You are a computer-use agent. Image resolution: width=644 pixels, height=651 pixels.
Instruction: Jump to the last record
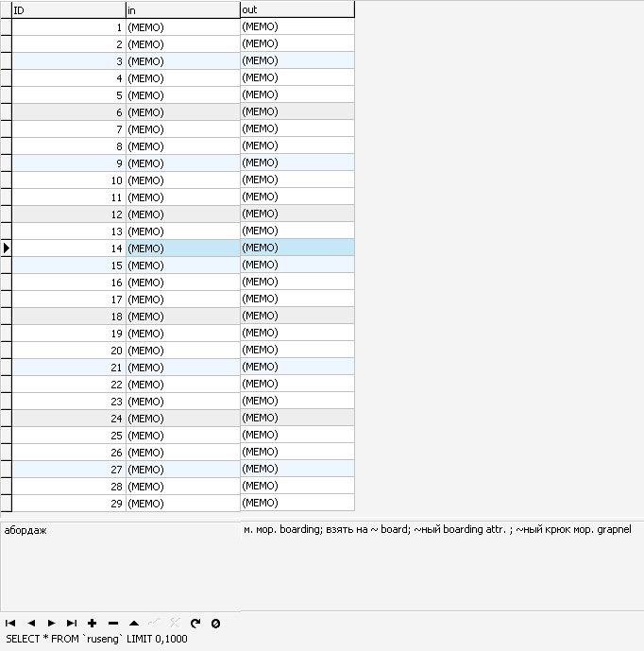click(72, 623)
